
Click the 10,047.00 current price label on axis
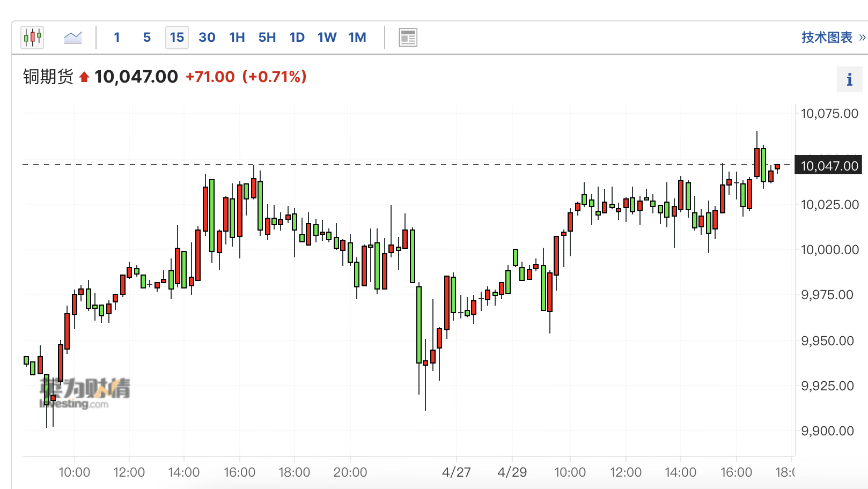click(x=829, y=166)
